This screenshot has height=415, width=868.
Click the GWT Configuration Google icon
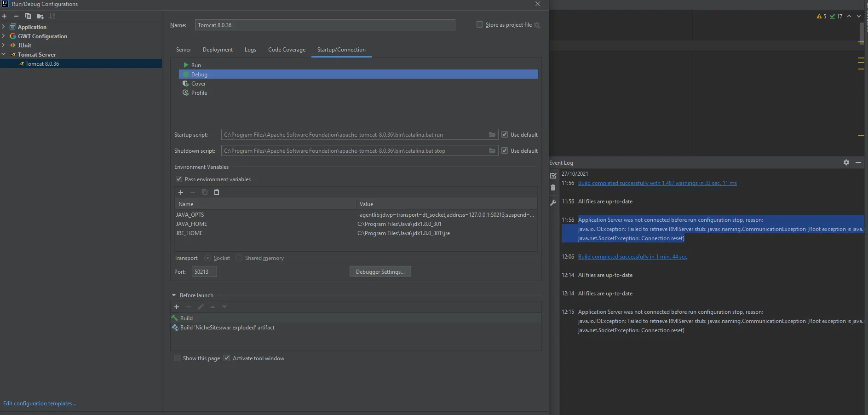tap(13, 36)
